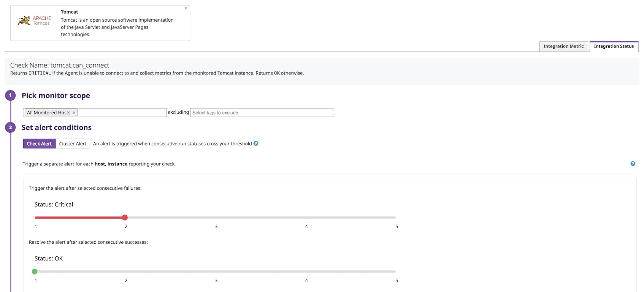Select the Check Alert option

pyautogui.click(x=39, y=144)
